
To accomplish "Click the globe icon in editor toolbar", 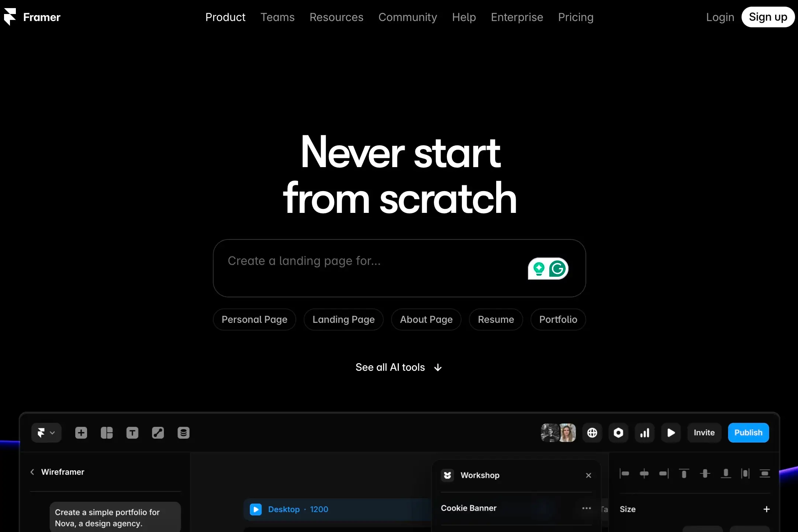I will point(592,433).
